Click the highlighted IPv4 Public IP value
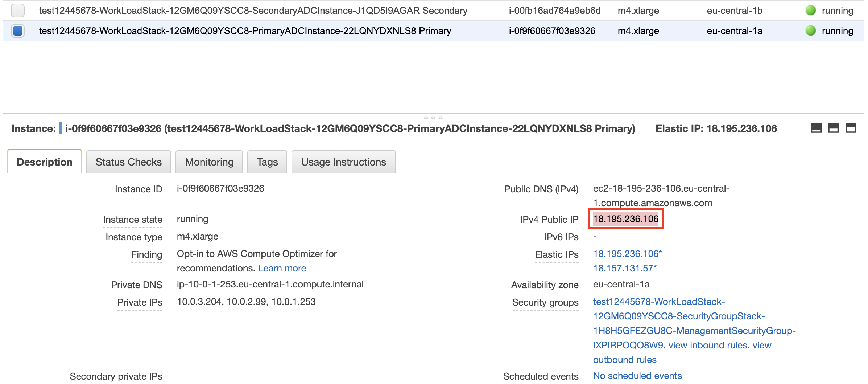The height and width of the screenshot is (384, 868). pyautogui.click(x=626, y=219)
